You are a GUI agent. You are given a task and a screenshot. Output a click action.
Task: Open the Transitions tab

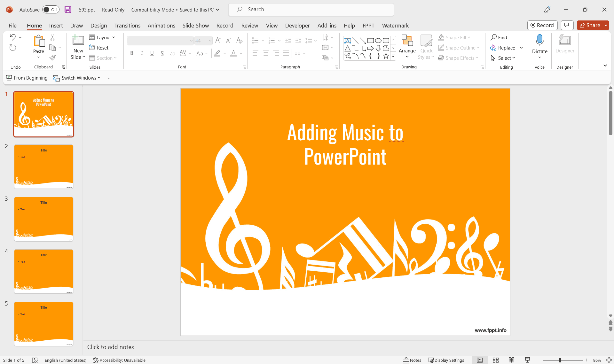[x=127, y=26]
